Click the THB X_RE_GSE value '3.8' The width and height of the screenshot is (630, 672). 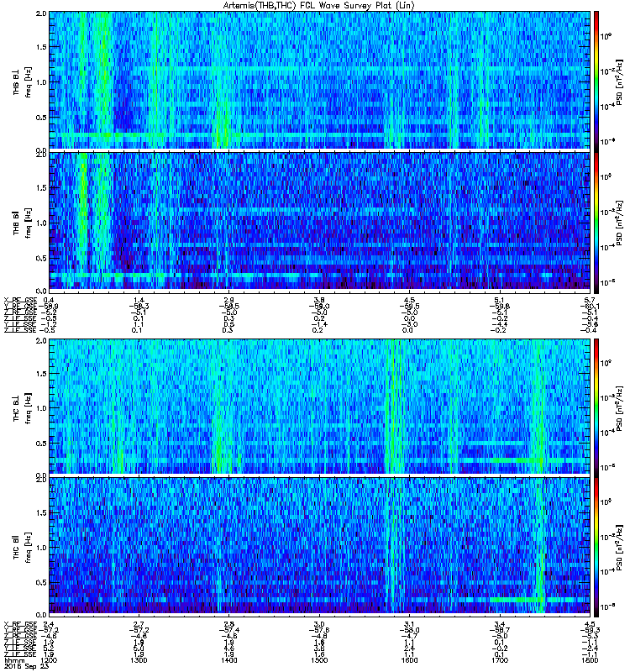coord(319,300)
